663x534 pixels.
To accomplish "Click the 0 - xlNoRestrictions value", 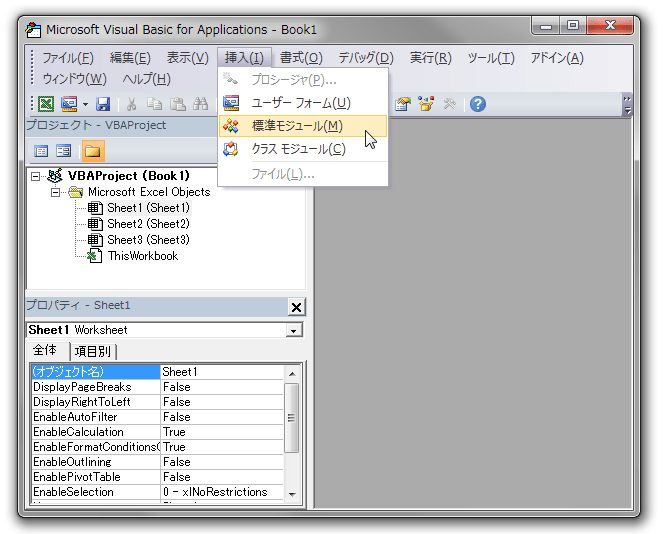I will coord(222,492).
